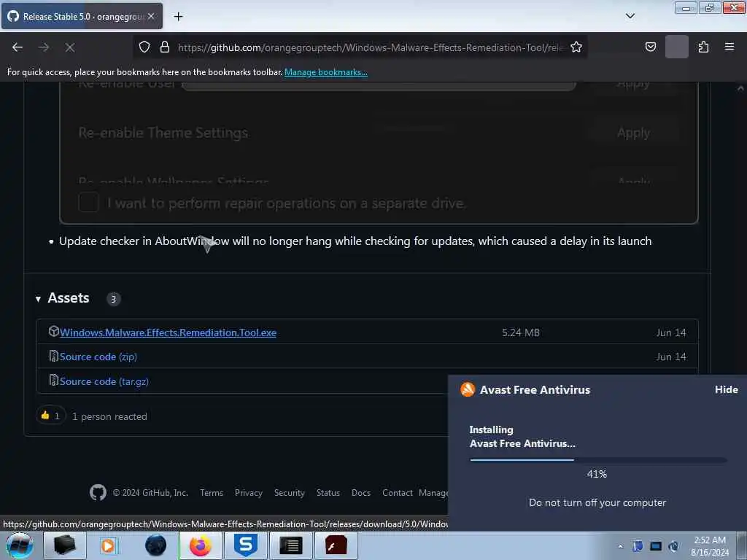Open the dark red Flash taskbar app
Screen dimensions: 747x560
(336, 545)
